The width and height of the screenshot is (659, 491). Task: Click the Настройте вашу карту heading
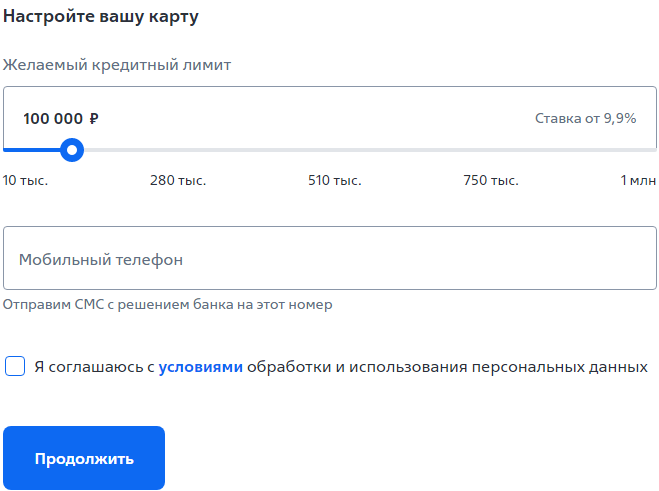pyautogui.click(x=100, y=17)
